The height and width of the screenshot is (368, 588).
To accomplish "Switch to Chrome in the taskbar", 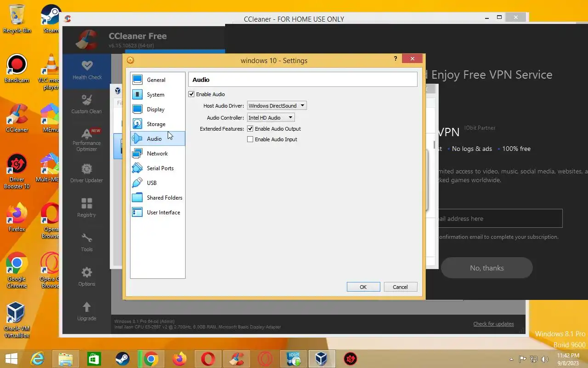I will (151, 359).
